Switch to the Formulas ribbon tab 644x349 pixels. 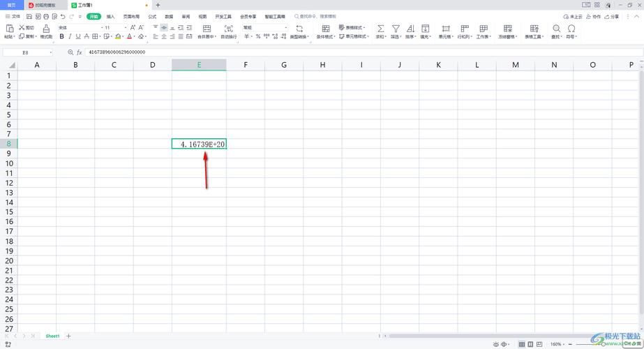(x=152, y=17)
